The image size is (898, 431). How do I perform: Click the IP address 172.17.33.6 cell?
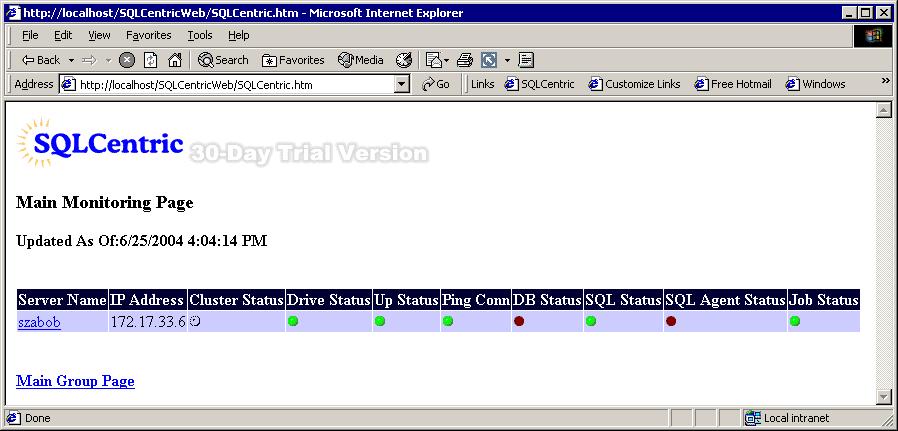click(x=148, y=322)
